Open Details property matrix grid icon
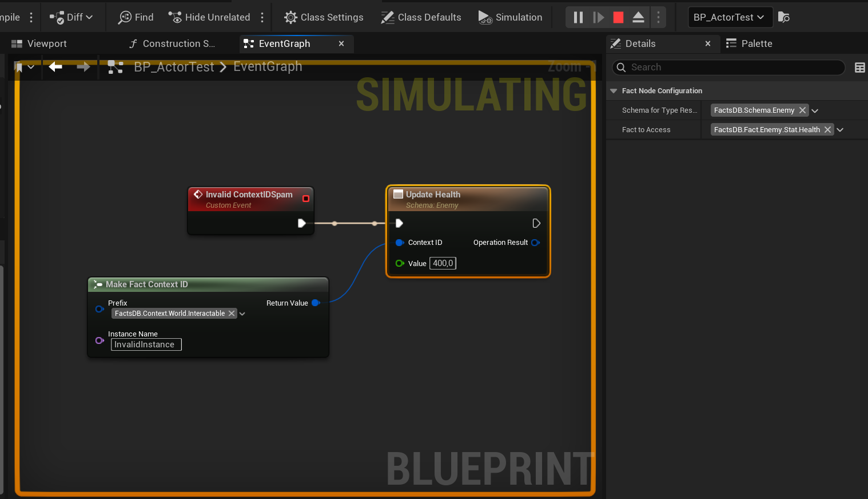Viewport: 868px width, 499px height. 859,68
